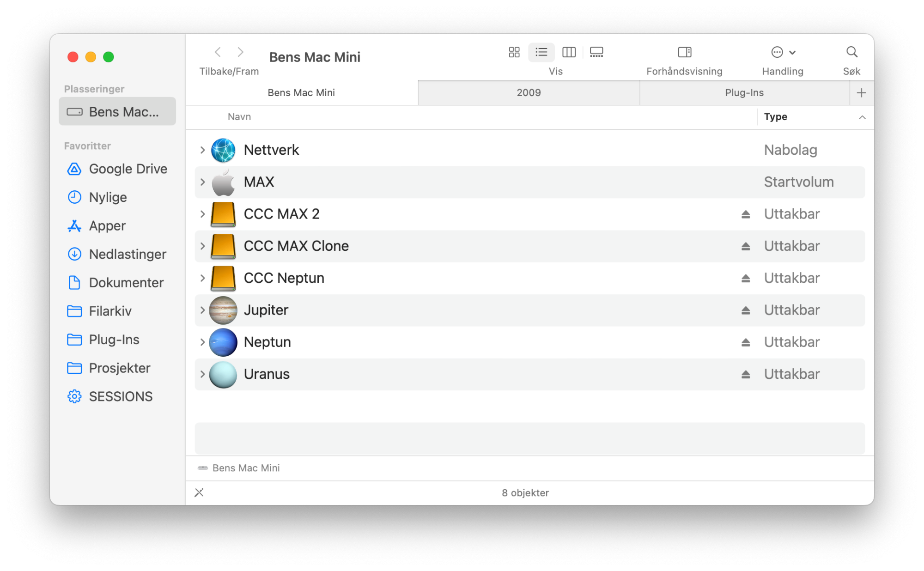Switch to column view
Viewport: 924px width, 571px height.
pos(569,52)
